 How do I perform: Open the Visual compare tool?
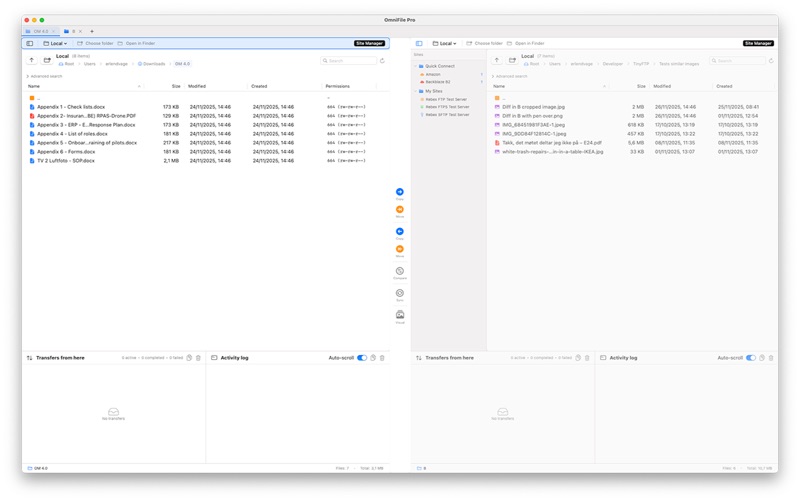pyautogui.click(x=399, y=315)
